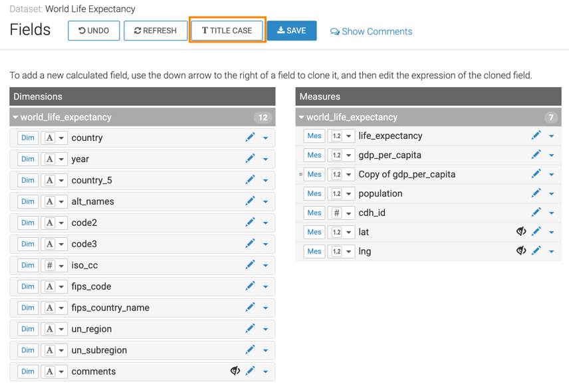This screenshot has height=392, width=569.
Task: Toggle hidden eye icon for lng
Action: (521, 251)
